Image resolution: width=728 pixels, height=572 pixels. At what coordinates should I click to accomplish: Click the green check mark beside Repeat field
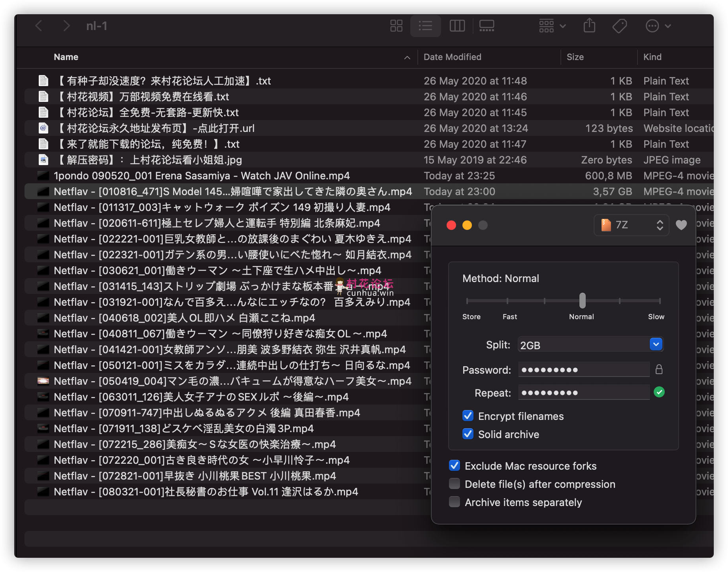659,392
